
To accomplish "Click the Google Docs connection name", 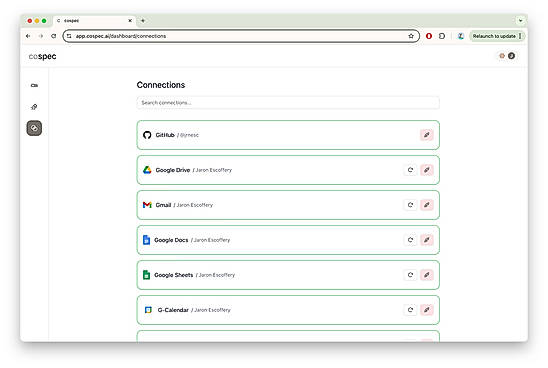I will 171,240.
